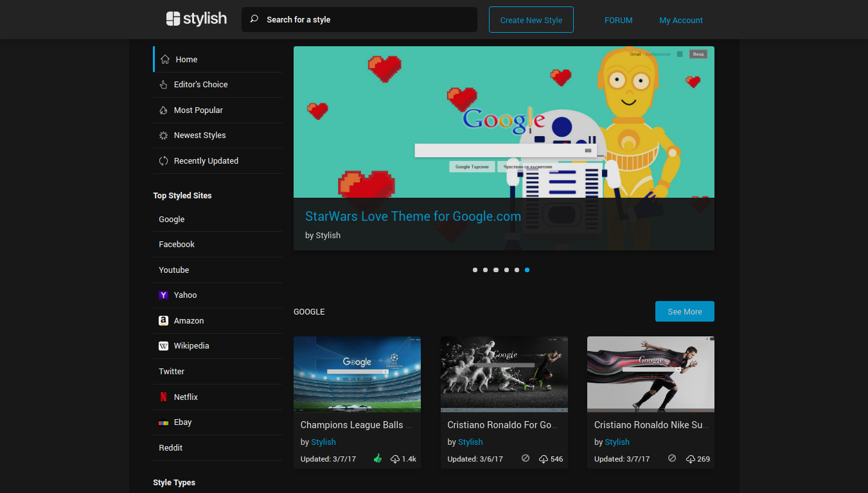
Task: Click the Ebay logo icon
Action: click(163, 422)
